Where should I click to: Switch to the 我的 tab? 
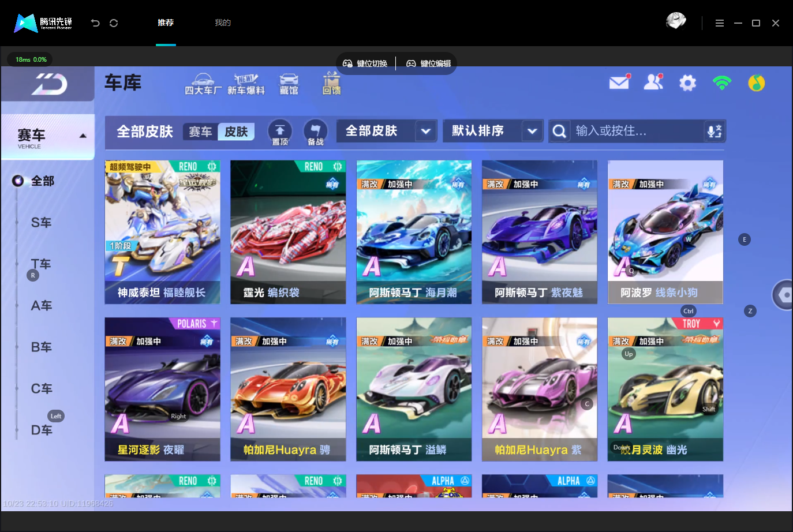point(223,23)
